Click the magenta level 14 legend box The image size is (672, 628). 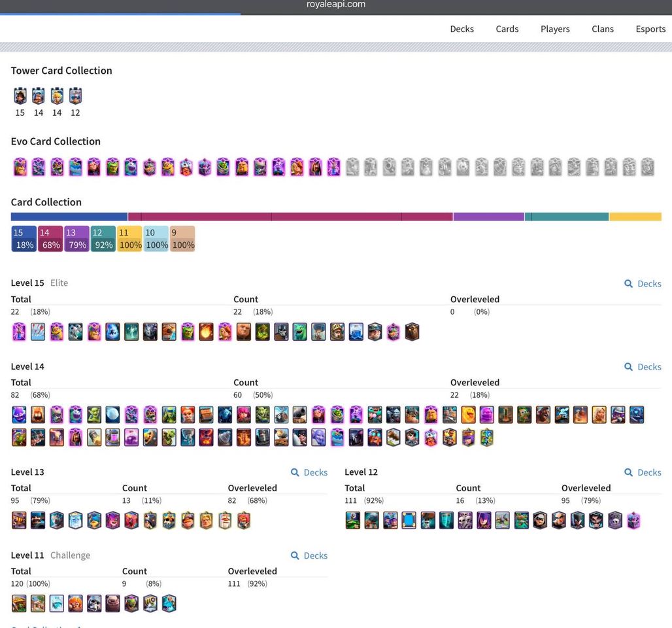click(x=50, y=239)
